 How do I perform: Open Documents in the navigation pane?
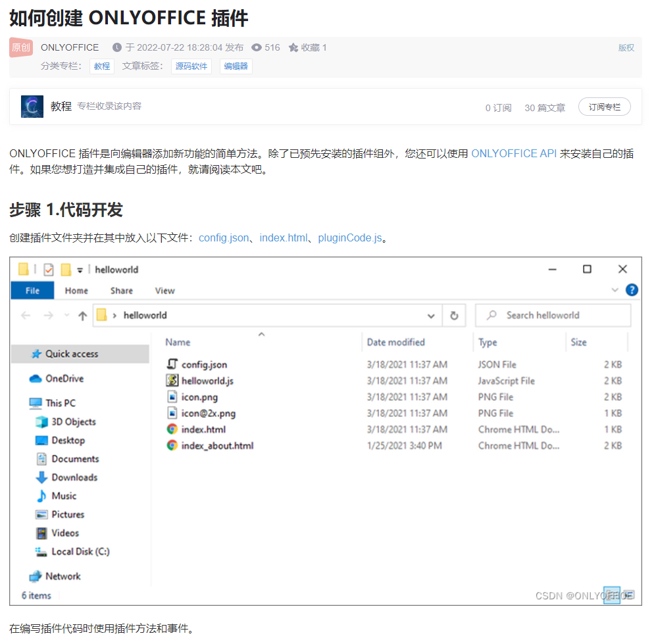[67, 459]
